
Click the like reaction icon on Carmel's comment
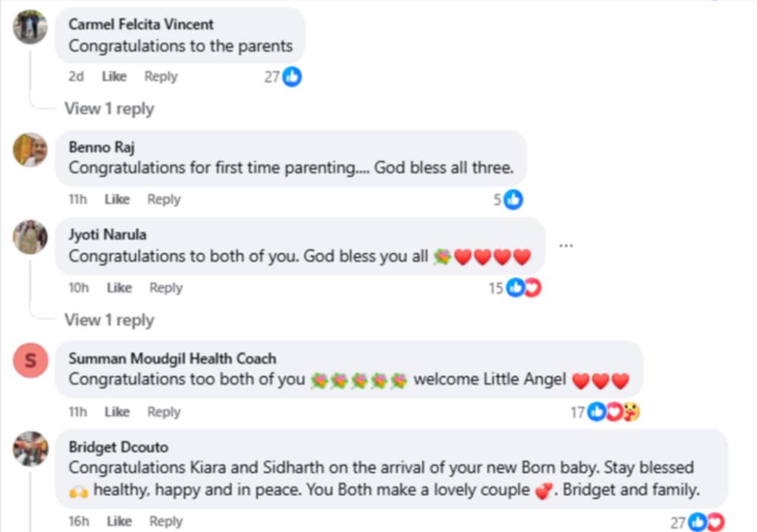292,77
